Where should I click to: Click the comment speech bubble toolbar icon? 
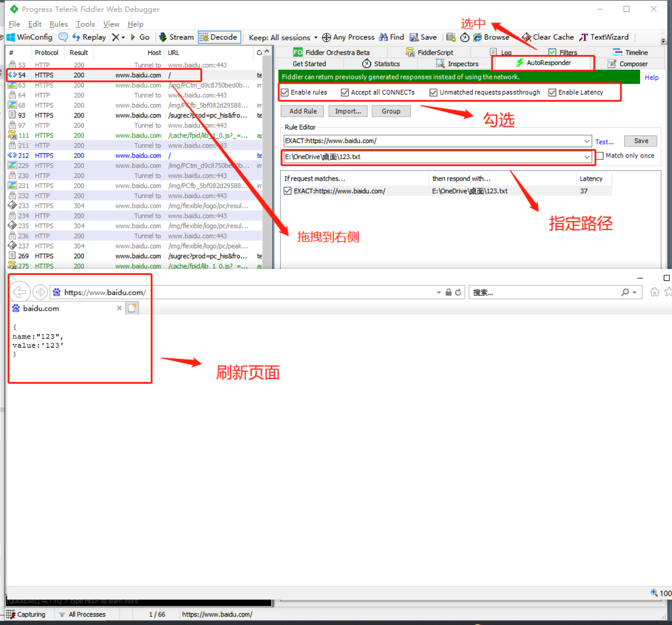coord(63,37)
